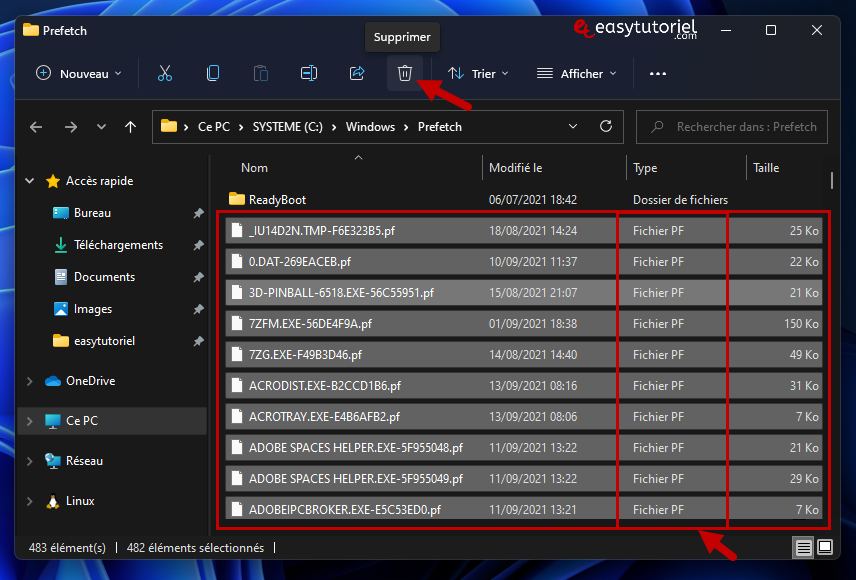856x580 pixels.
Task: Open address bar history dropdown
Action: coord(573,126)
